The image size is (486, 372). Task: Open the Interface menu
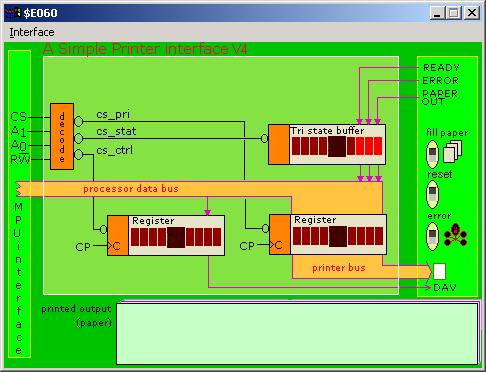(32, 32)
